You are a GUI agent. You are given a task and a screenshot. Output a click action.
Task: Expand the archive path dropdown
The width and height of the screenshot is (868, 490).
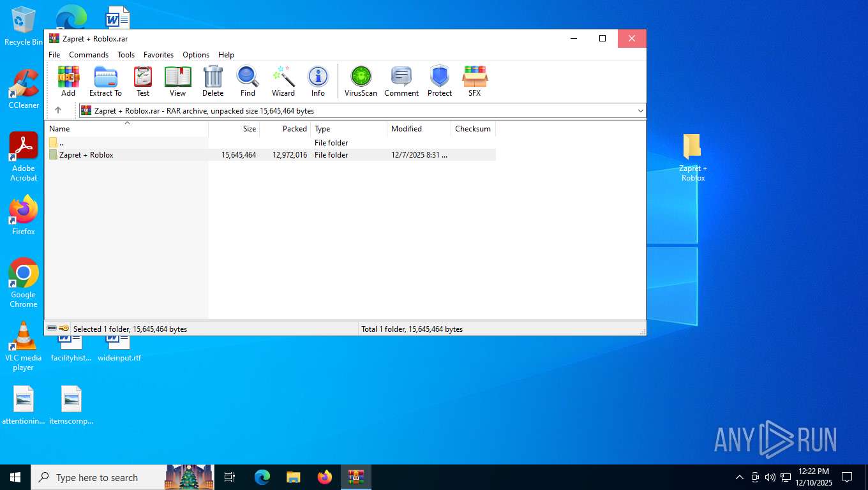click(x=640, y=111)
